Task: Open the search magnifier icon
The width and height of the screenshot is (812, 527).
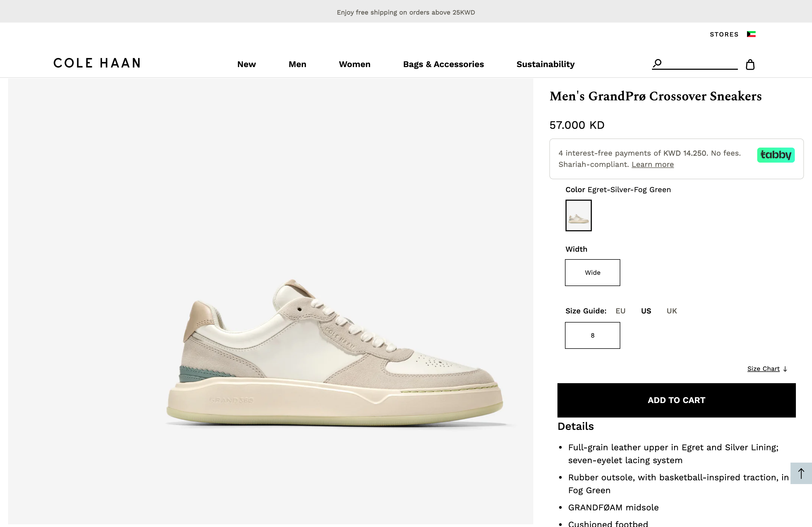Action: [x=657, y=63]
